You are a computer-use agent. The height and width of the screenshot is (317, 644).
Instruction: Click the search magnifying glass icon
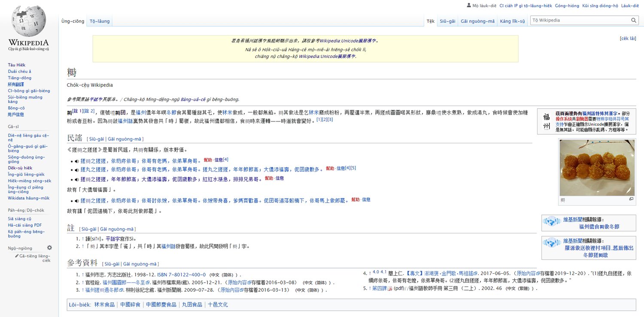[634, 20]
